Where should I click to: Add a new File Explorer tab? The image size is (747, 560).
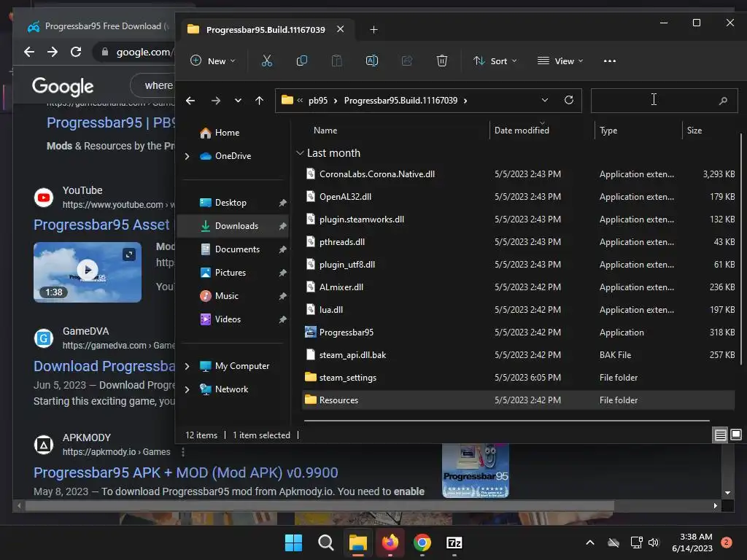(374, 29)
